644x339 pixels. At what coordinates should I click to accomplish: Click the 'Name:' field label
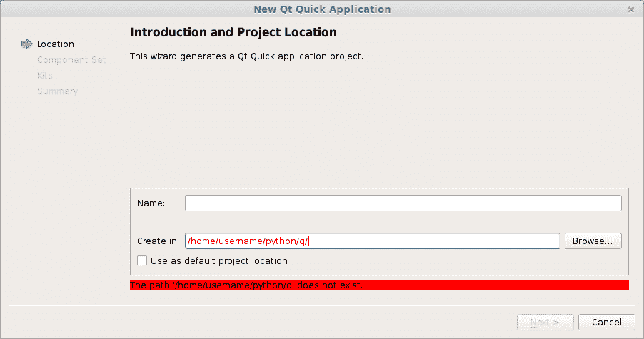pyautogui.click(x=151, y=203)
